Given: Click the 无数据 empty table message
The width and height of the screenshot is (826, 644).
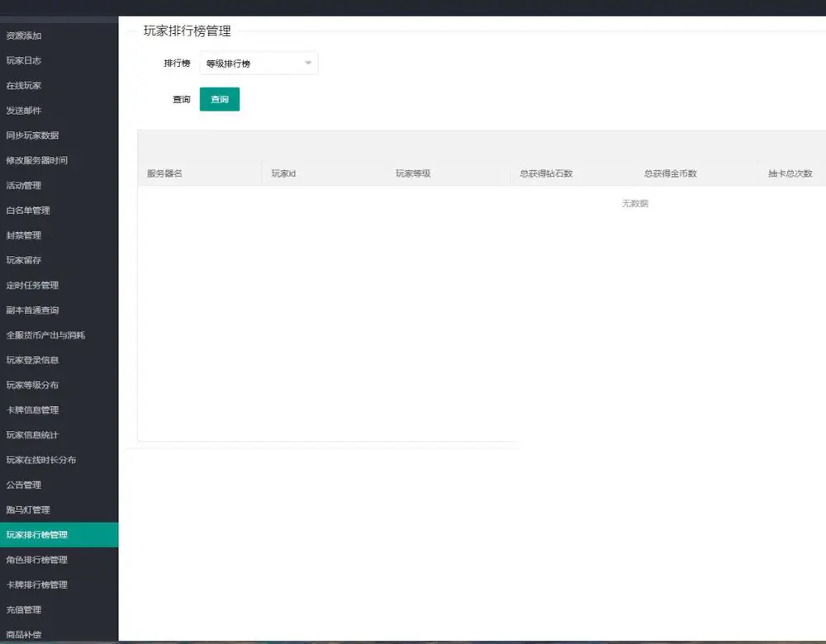Looking at the screenshot, I should 634,203.
